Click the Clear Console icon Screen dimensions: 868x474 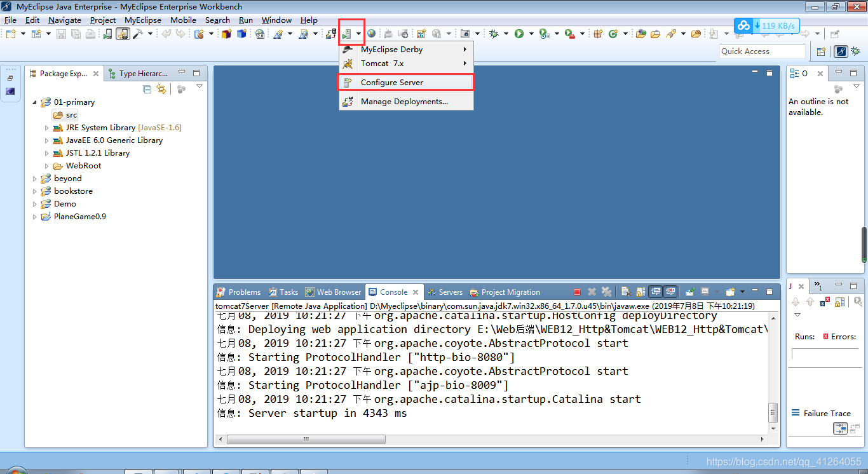coord(626,292)
